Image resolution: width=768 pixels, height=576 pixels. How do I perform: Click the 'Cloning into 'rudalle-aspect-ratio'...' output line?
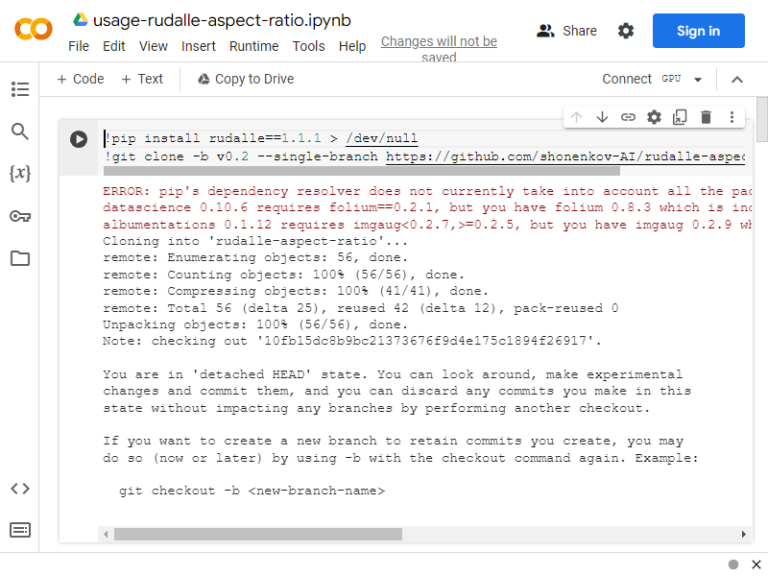click(x=255, y=241)
